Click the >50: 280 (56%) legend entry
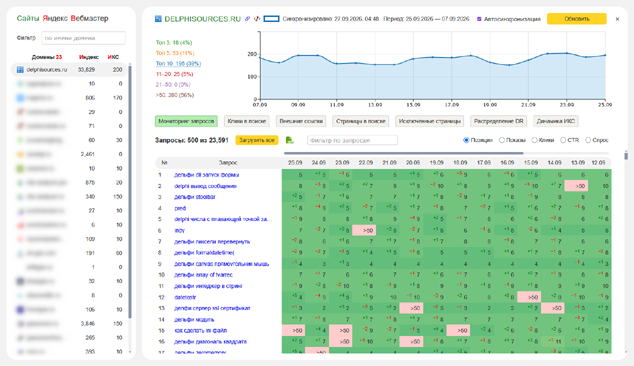Image resolution: width=634 pixels, height=366 pixels. 175,95
